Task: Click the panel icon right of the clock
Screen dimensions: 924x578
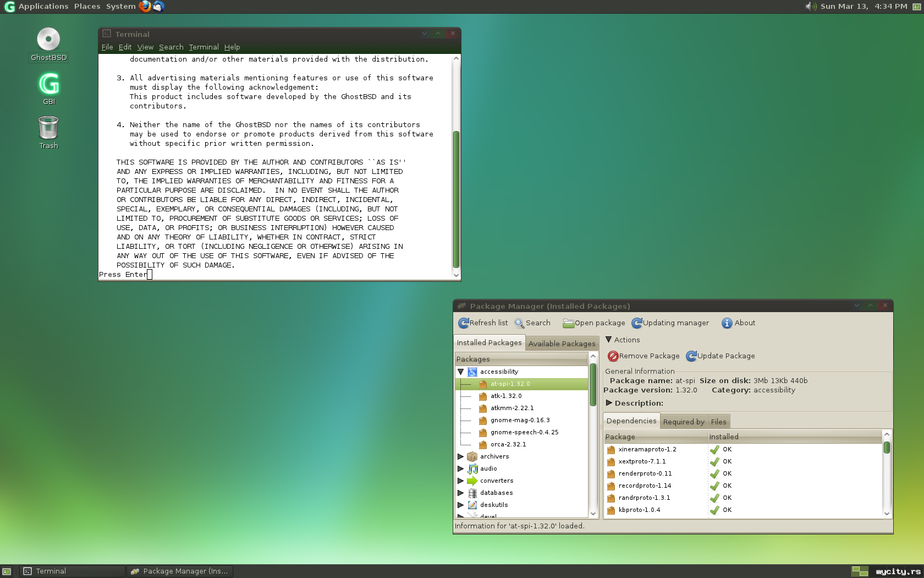Action: [x=916, y=7]
